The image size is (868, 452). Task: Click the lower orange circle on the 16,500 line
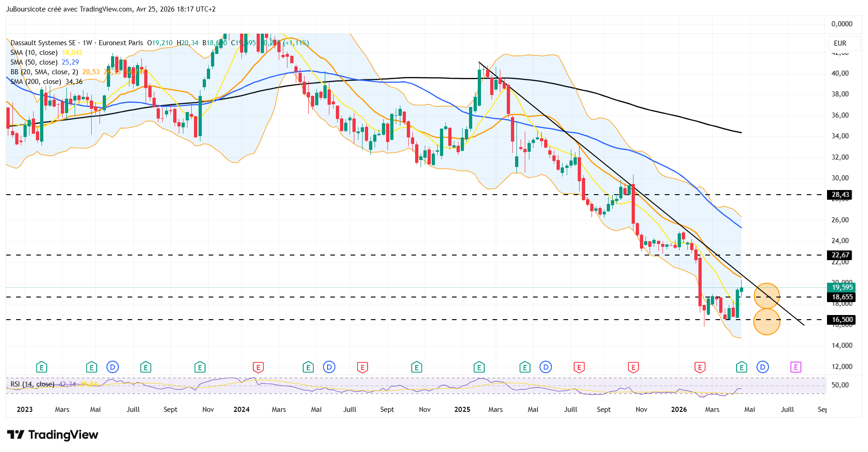tap(767, 321)
